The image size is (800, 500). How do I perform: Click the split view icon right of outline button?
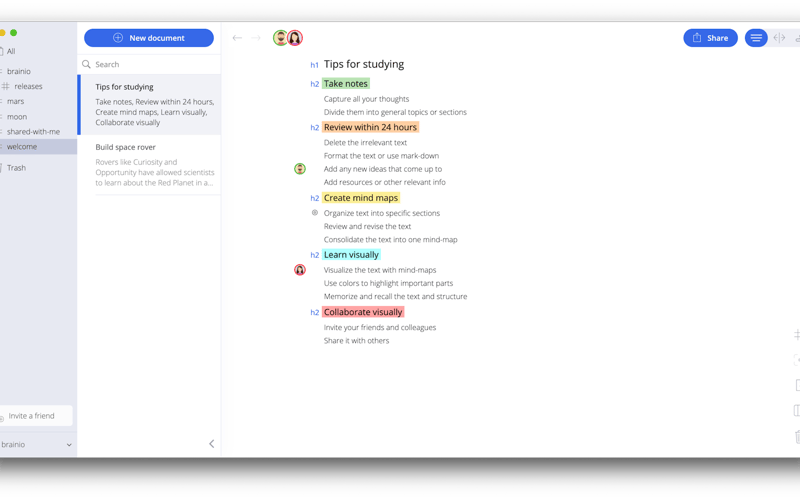click(779, 38)
